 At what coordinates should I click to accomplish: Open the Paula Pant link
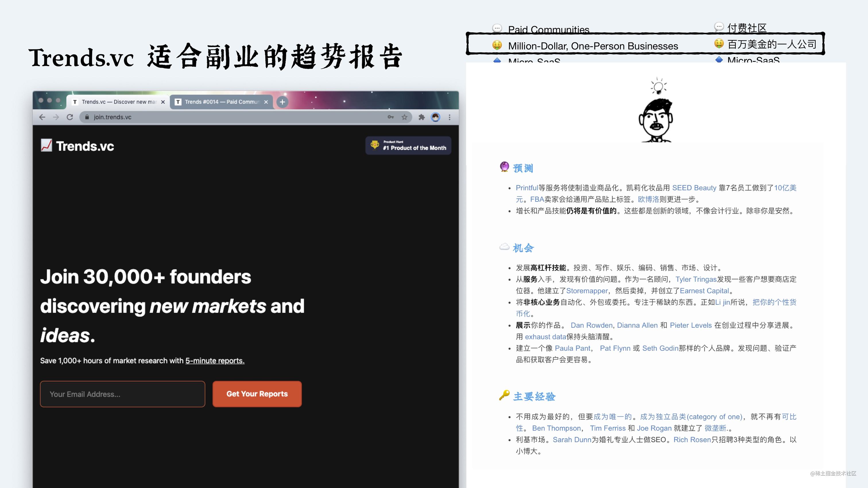(x=572, y=348)
